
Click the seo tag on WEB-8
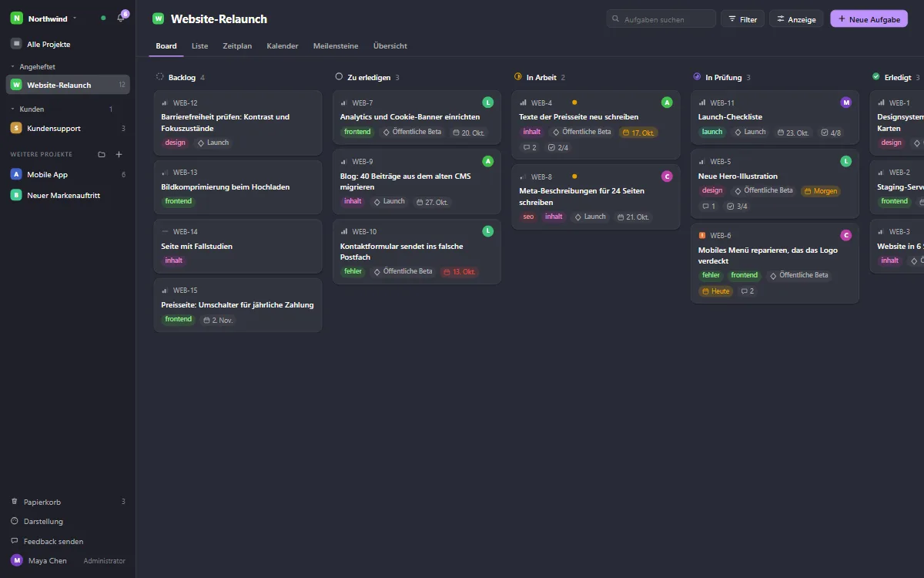point(528,217)
